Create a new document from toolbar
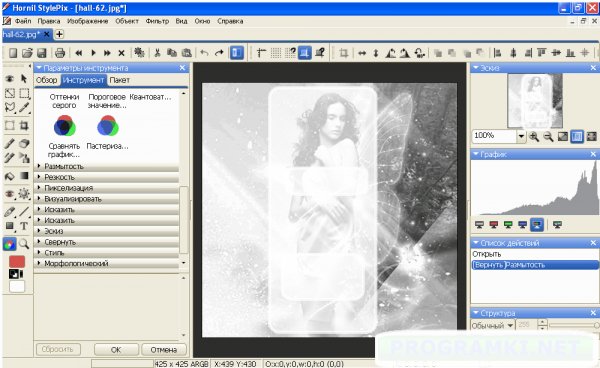Viewport: 600px width, 368px height. click(13, 53)
